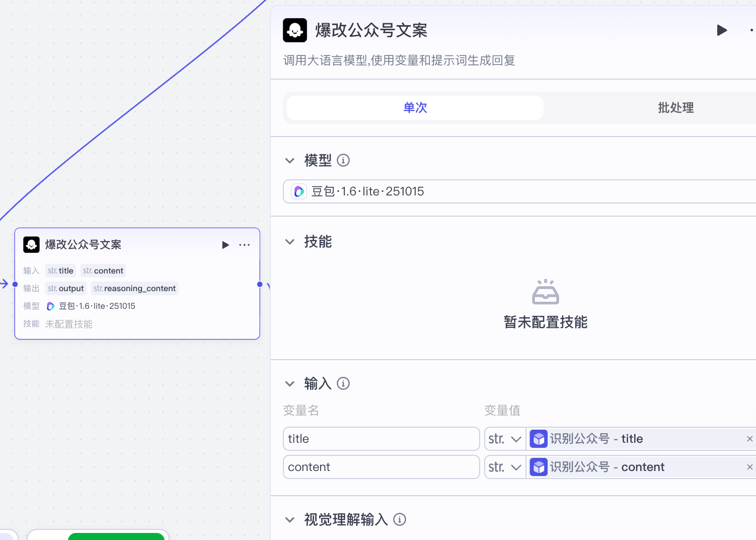Collapse the 模型 section
Viewport: 756px width, 540px height.
290,161
